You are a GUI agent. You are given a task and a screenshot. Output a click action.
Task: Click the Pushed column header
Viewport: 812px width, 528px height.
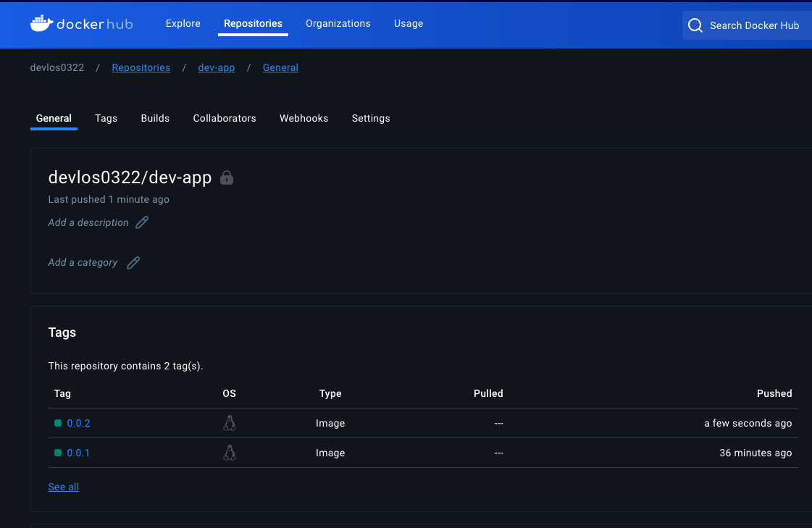click(x=774, y=393)
